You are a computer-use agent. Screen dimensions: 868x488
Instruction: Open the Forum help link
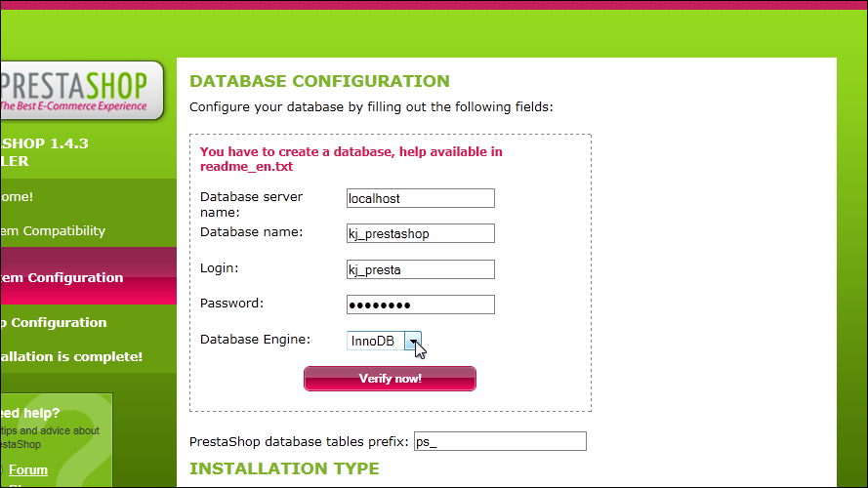28,469
